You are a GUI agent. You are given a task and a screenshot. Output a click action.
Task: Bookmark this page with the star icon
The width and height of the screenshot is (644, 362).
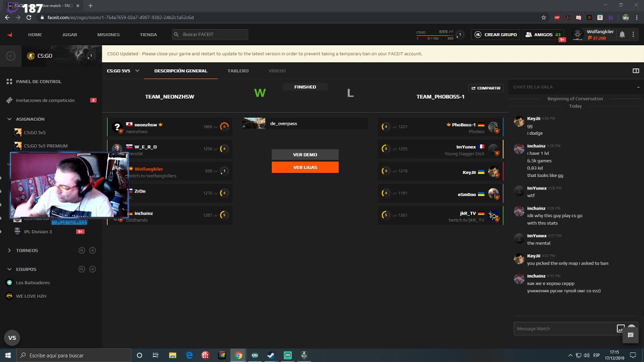543,18
